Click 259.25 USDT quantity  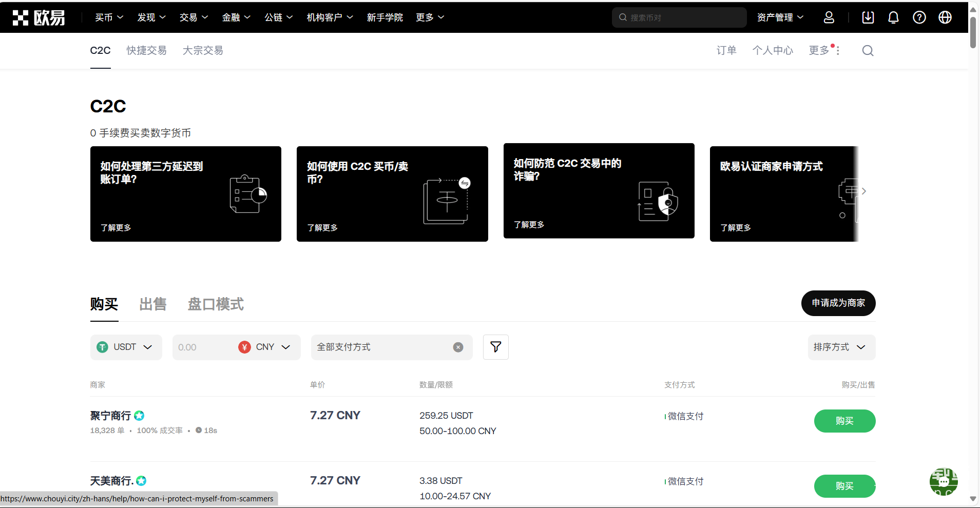[446, 416]
